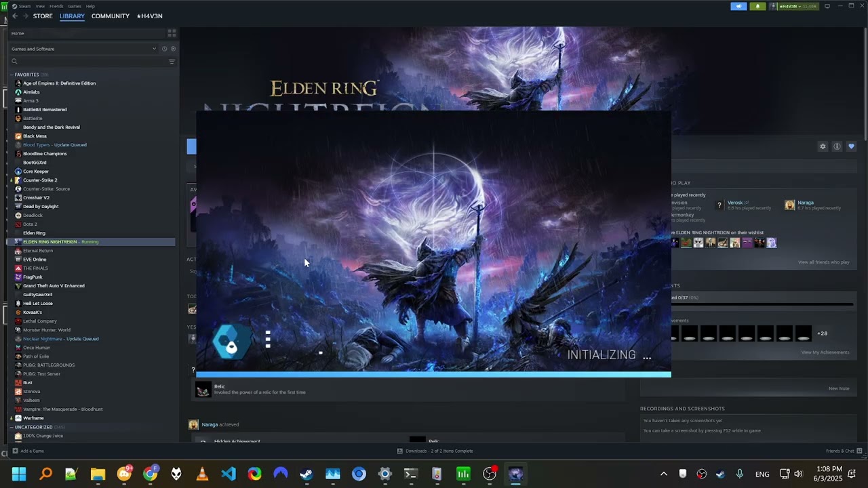Open File Explorer in taskbar
Screen dimensions: 868x488
pyautogui.click(x=98, y=474)
